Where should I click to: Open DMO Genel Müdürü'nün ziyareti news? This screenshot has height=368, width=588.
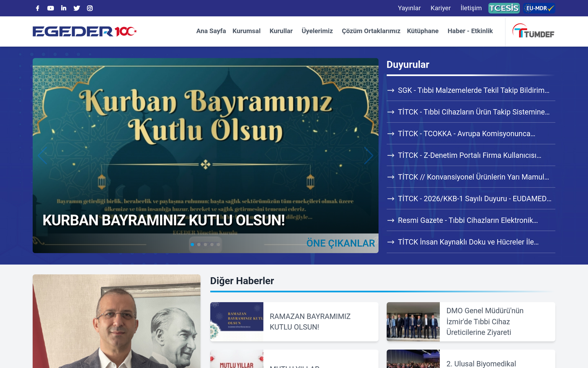pos(485,321)
